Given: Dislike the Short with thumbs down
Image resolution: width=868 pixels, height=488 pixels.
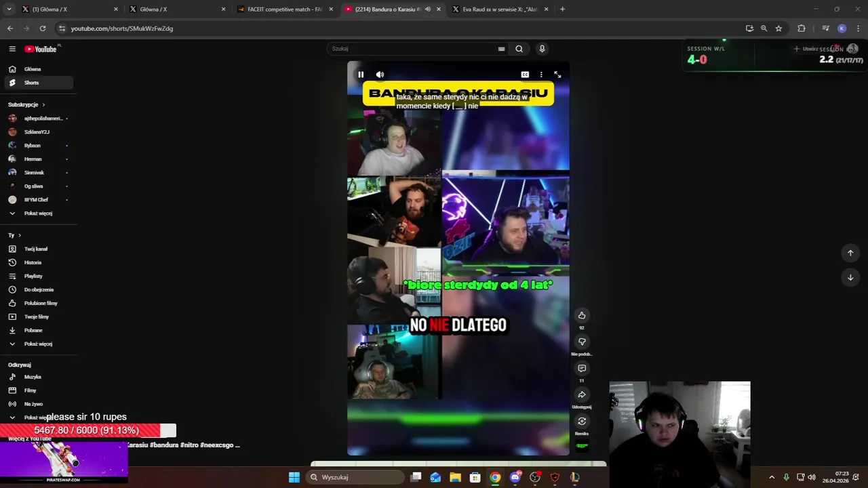Looking at the screenshot, I should 582,342.
